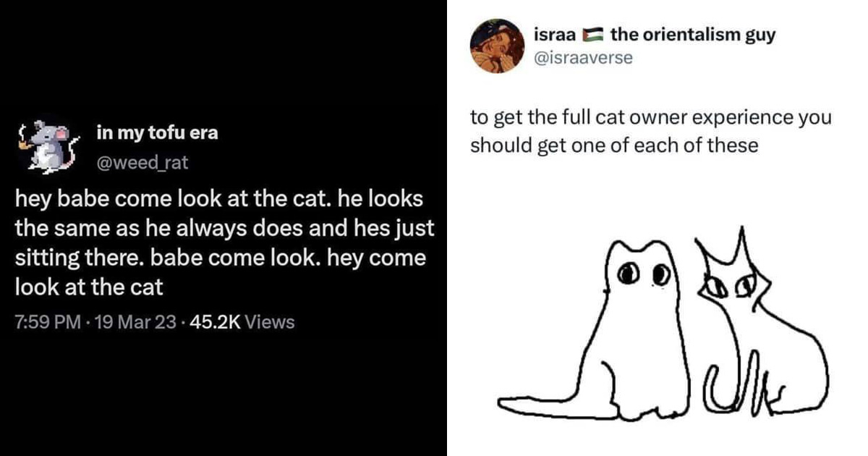Click the @israaverse handle
Viewport: 868px width, 456px height.
[582, 58]
